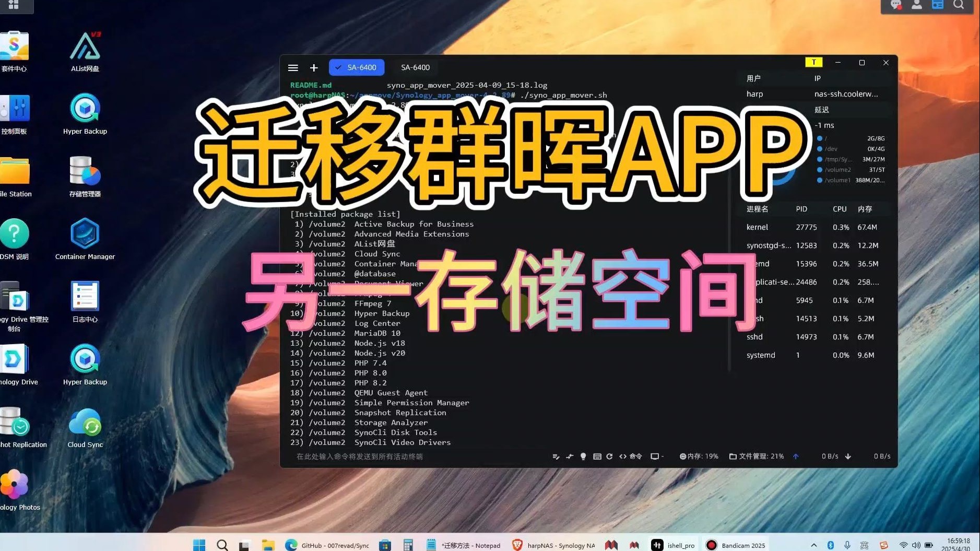Open DSM user account menu
This screenshot has height=551, width=980.
(916, 5)
